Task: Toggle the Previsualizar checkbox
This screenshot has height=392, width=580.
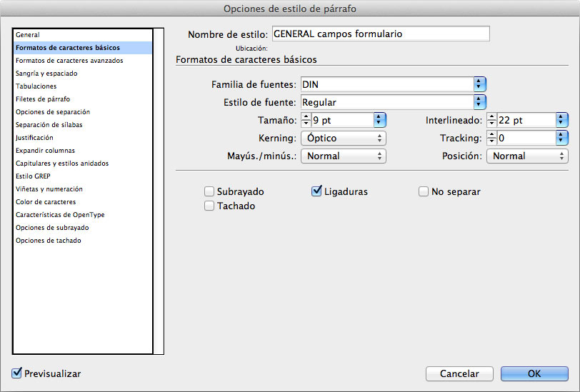Action: tap(16, 373)
